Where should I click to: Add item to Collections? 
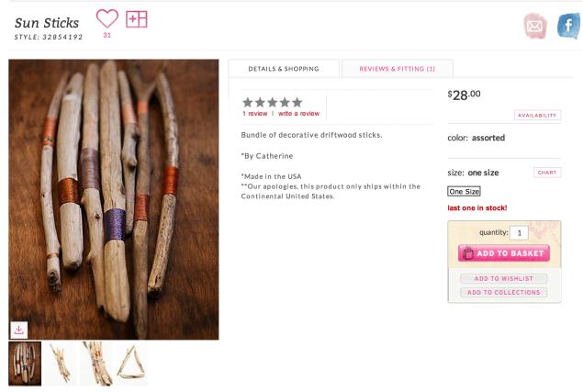(x=503, y=293)
